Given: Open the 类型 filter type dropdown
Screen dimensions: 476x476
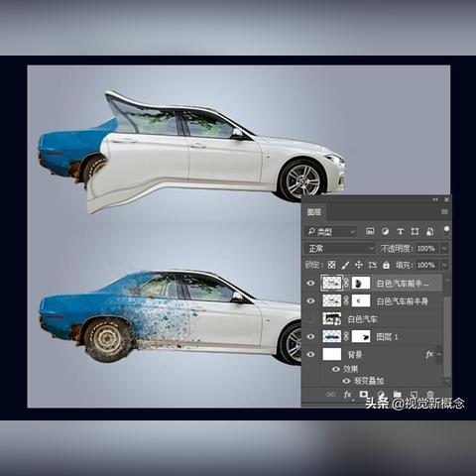Looking at the screenshot, I should click(x=330, y=232).
